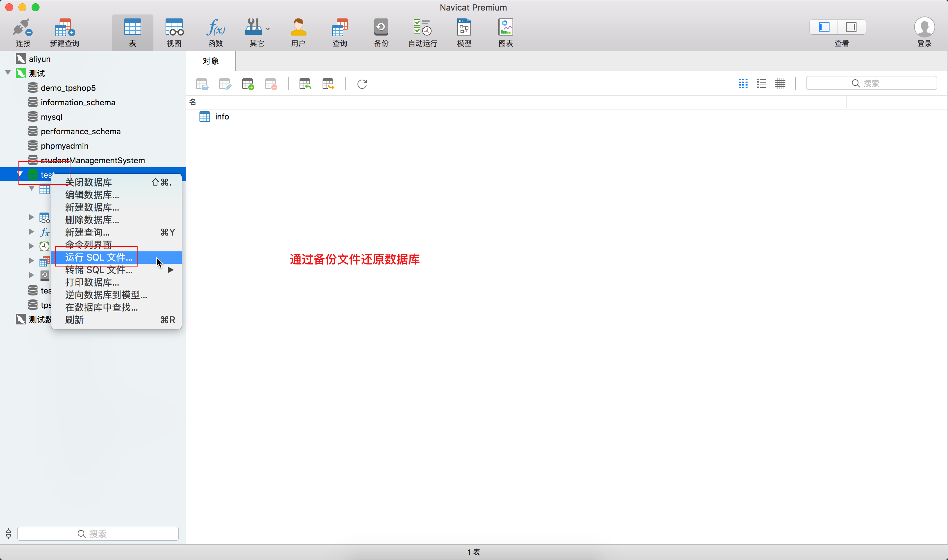Click the 备份 backup toolbar icon

click(381, 28)
